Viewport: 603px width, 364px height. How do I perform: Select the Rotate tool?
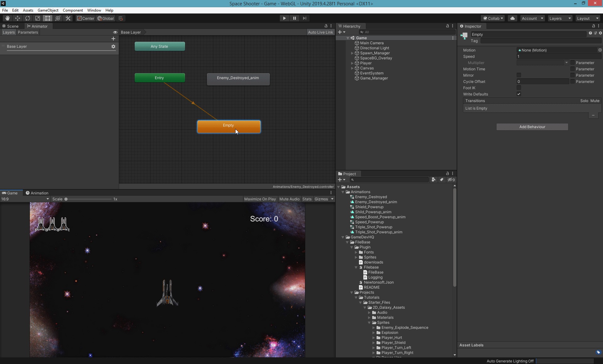coord(28,18)
